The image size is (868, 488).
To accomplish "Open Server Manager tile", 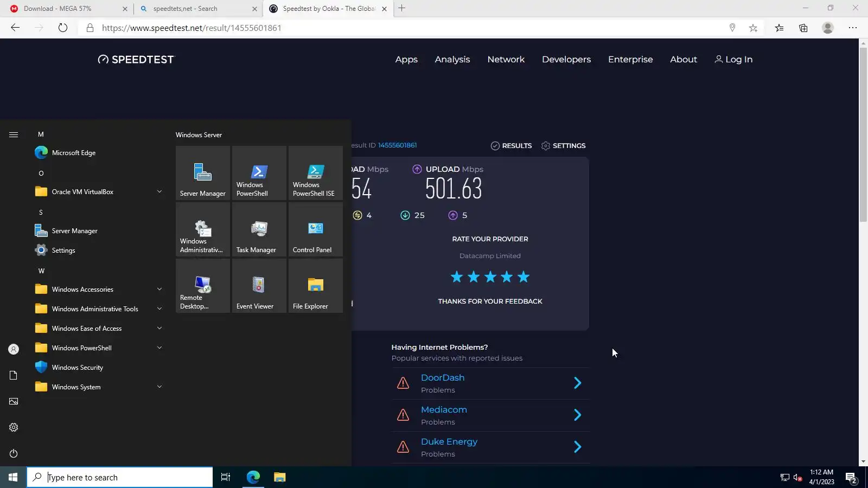I will coord(203,173).
